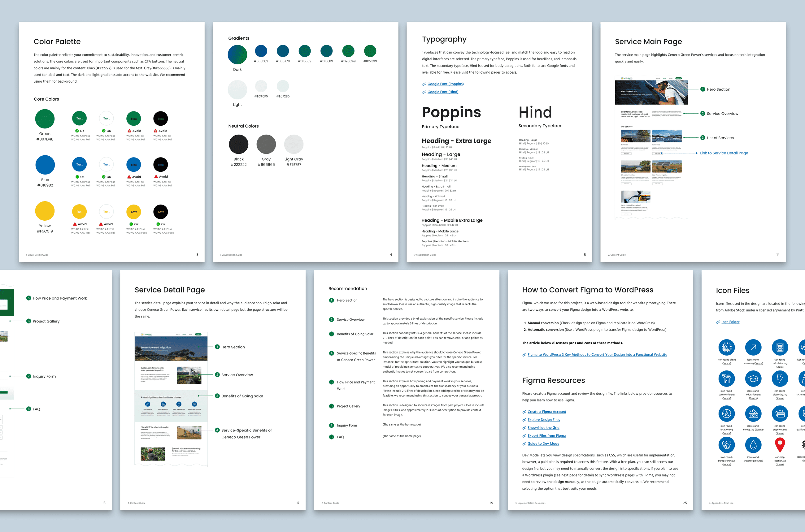This screenshot has height=532, width=805.
Task: Open the Figma to WordPress article link
Action: pyautogui.click(x=597, y=355)
